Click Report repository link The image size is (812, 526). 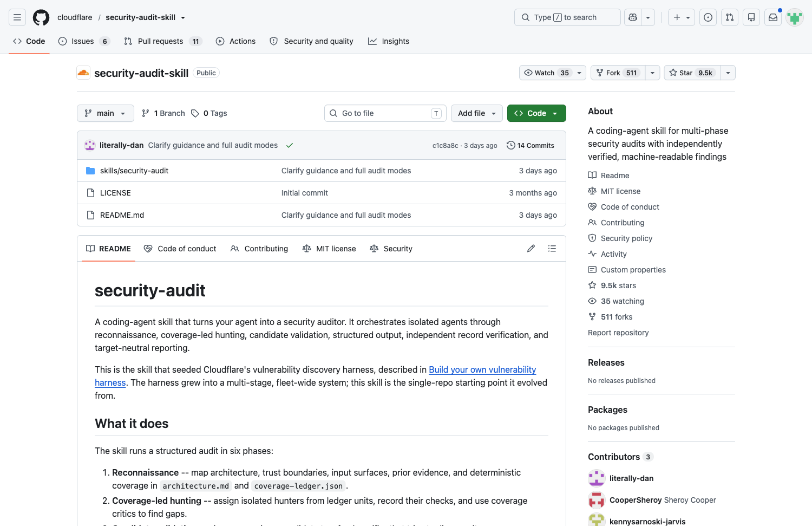618,333
